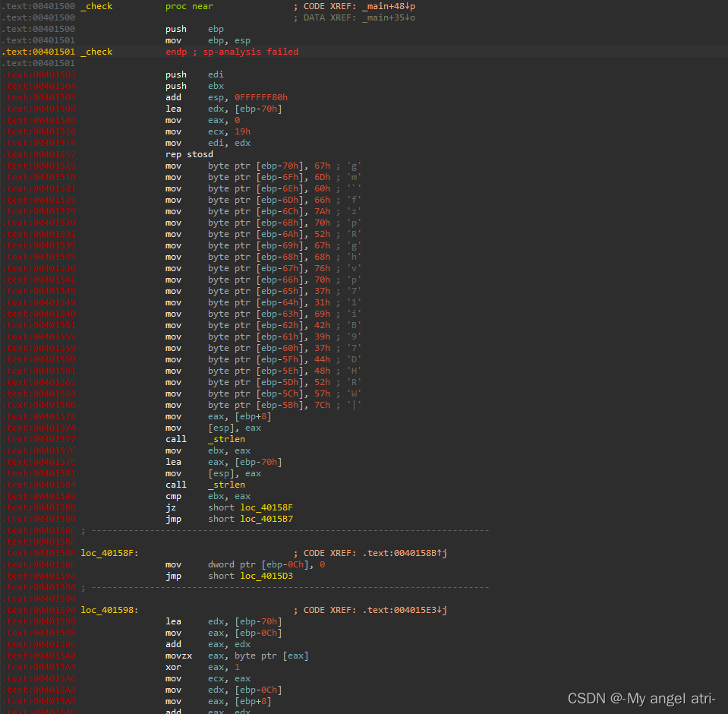Screen dimensions: 728x714
Task: Click the loc_401598: label
Action: tap(109, 610)
